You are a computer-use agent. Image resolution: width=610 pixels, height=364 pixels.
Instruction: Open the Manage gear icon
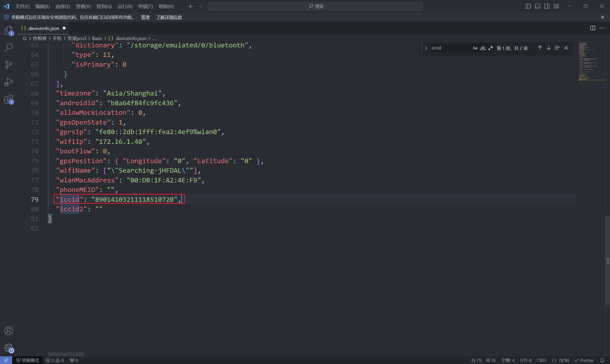tap(9, 348)
